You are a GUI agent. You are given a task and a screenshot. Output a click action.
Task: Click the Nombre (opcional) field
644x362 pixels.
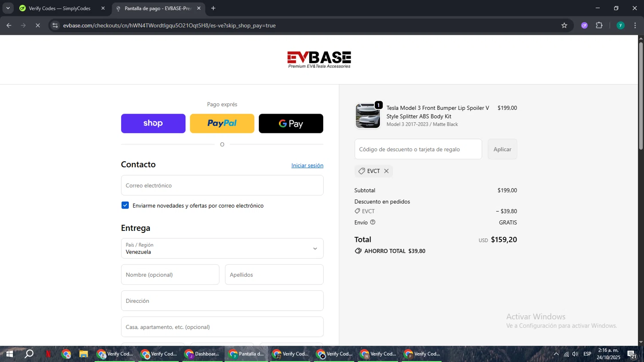coord(170,275)
